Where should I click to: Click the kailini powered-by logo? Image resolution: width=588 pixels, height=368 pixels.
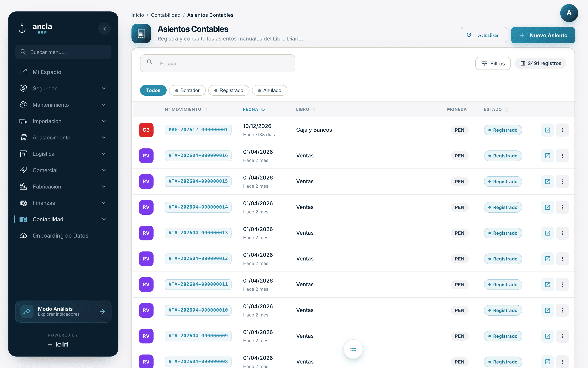[58, 344]
